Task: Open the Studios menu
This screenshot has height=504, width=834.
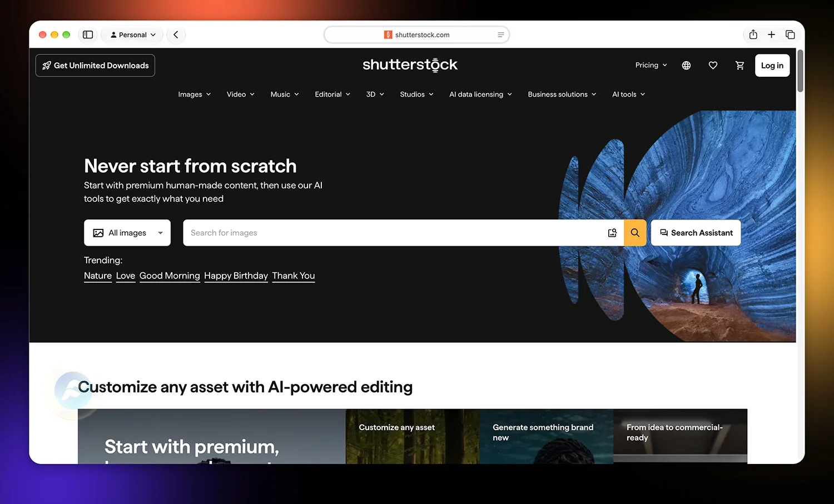Action: coord(416,94)
